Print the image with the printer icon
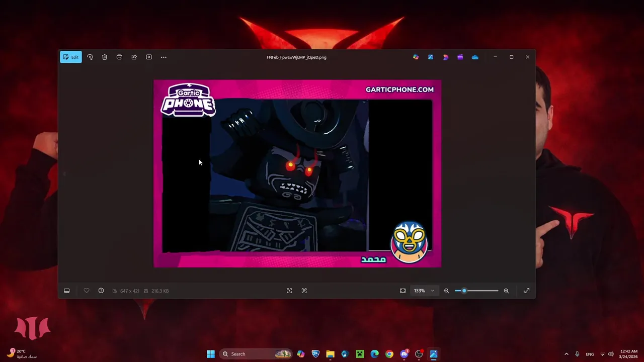 pyautogui.click(x=119, y=57)
